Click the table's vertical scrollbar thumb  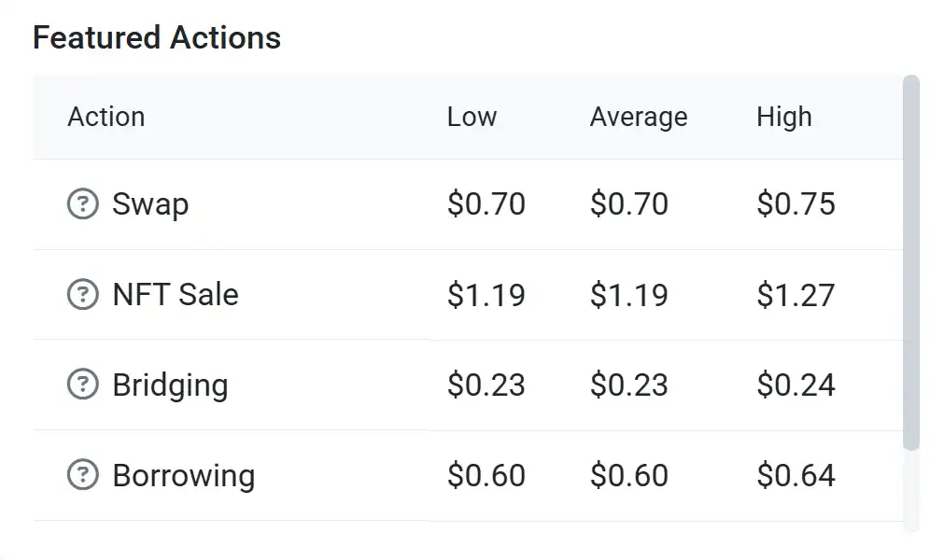point(911,261)
